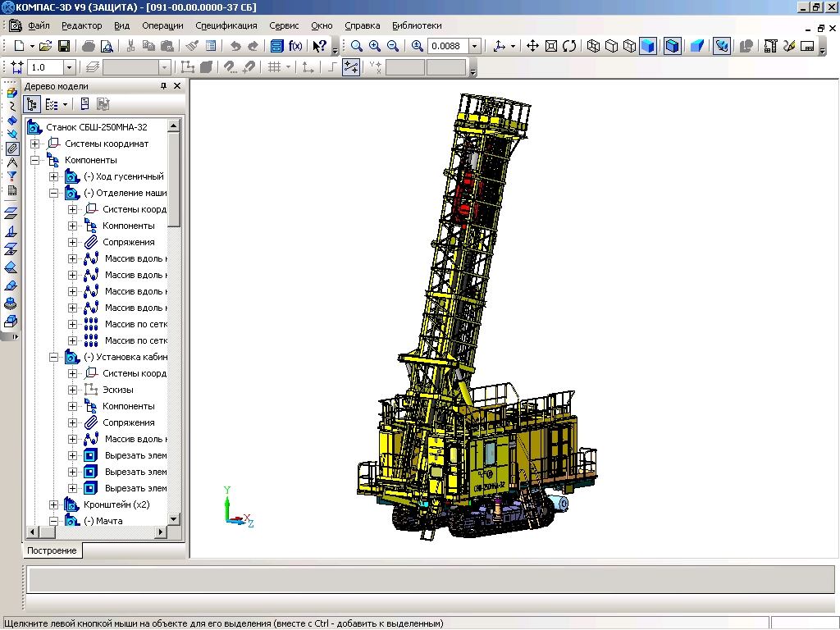This screenshot has height=630, width=840.
Task: Toggle the snap settings button in the second toolbar
Action: [x=351, y=67]
